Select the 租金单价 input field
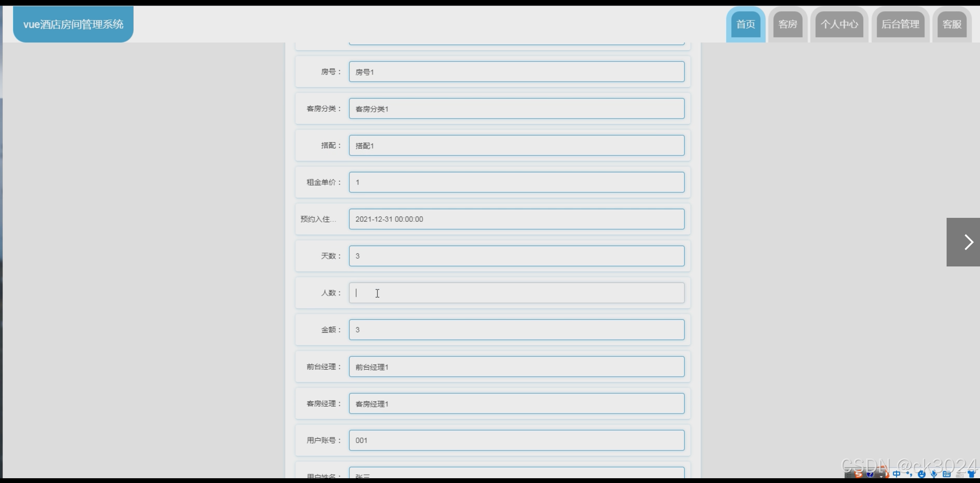The height and width of the screenshot is (483, 980). point(516,182)
